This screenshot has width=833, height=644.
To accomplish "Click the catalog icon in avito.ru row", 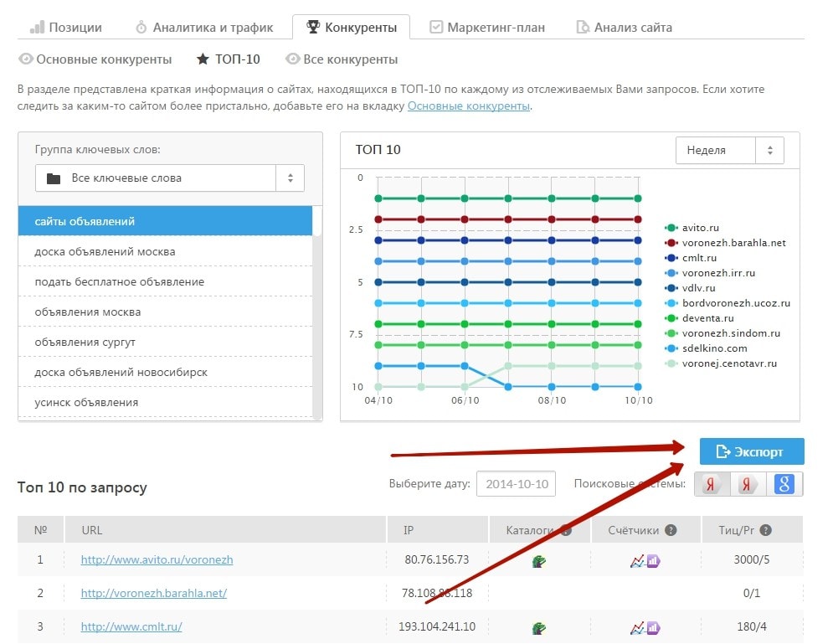I will coord(539,560).
